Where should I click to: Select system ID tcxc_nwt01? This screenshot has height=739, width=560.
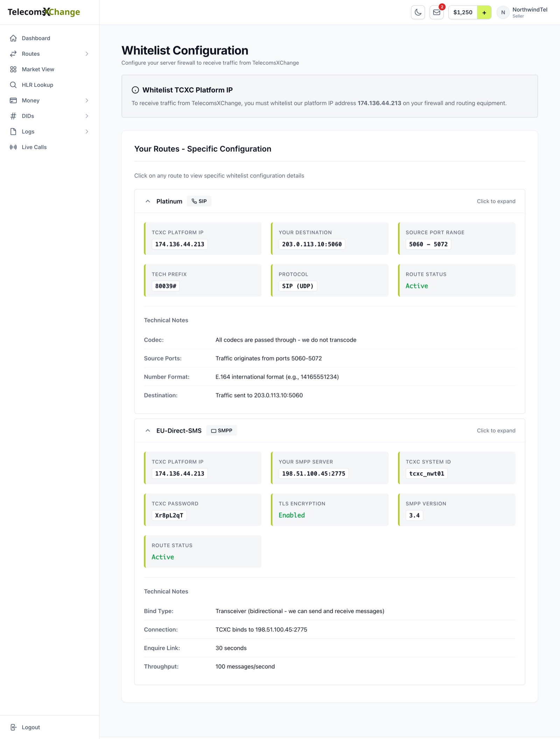click(427, 474)
